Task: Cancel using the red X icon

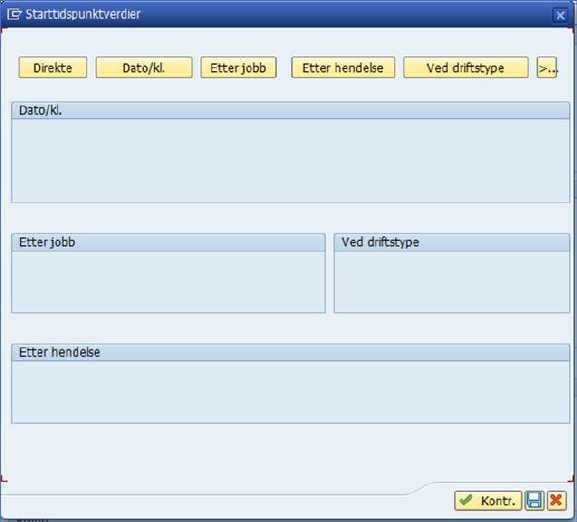Action: coord(556,501)
